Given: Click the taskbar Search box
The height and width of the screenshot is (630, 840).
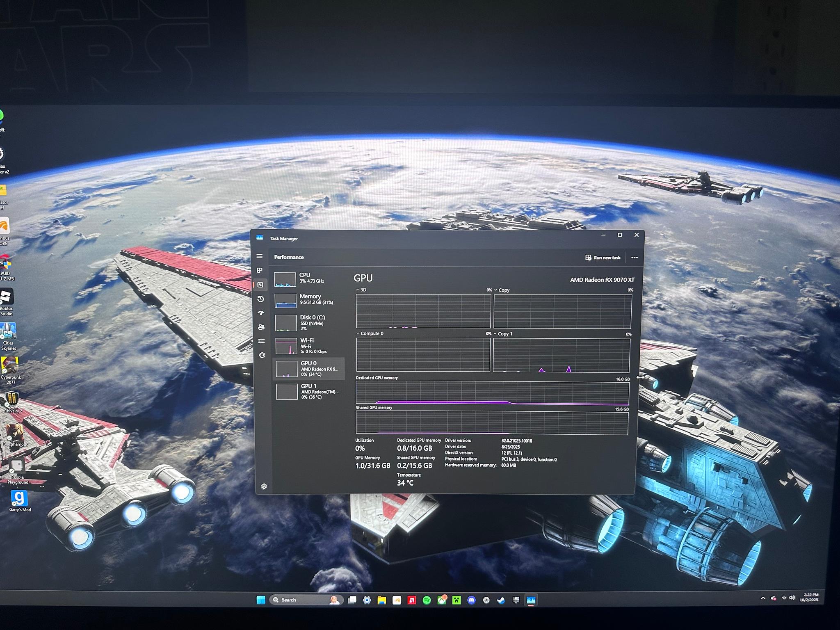Looking at the screenshot, I should (306, 600).
